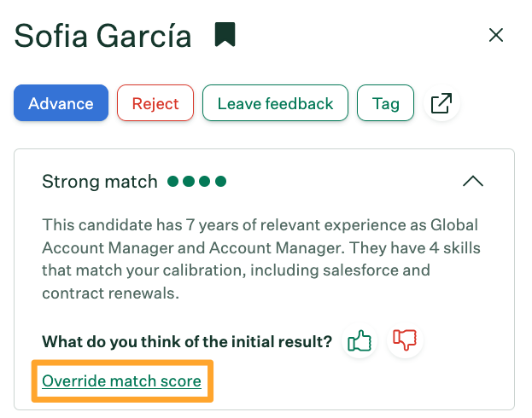Image resolution: width=532 pixels, height=418 pixels.
Task: Reject this candidate
Action: (x=155, y=104)
